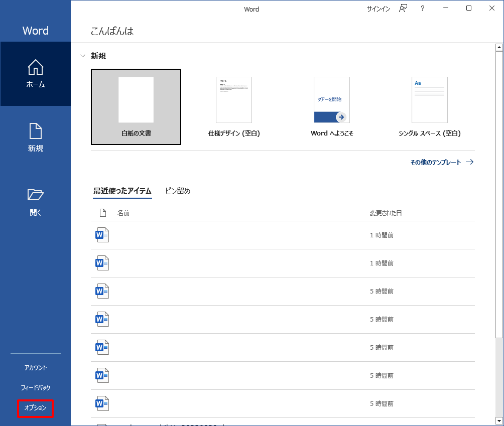Open フィードバック in sidebar
The width and height of the screenshot is (504, 426).
tap(35, 387)
